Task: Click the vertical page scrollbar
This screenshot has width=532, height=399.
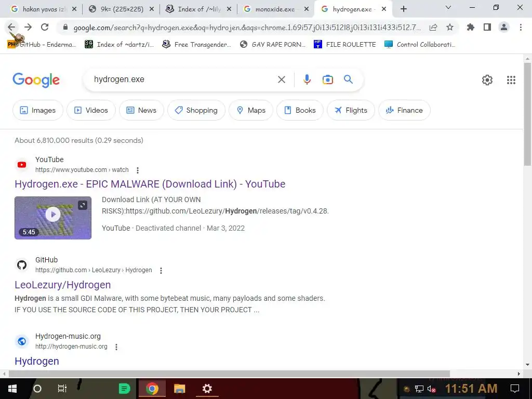Action: pyautogui.click(x=527, y=114)
